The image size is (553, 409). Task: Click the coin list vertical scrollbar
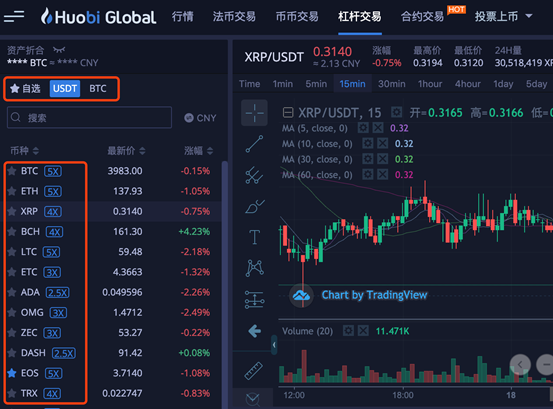pyautogui.click(x=224, y=284)
